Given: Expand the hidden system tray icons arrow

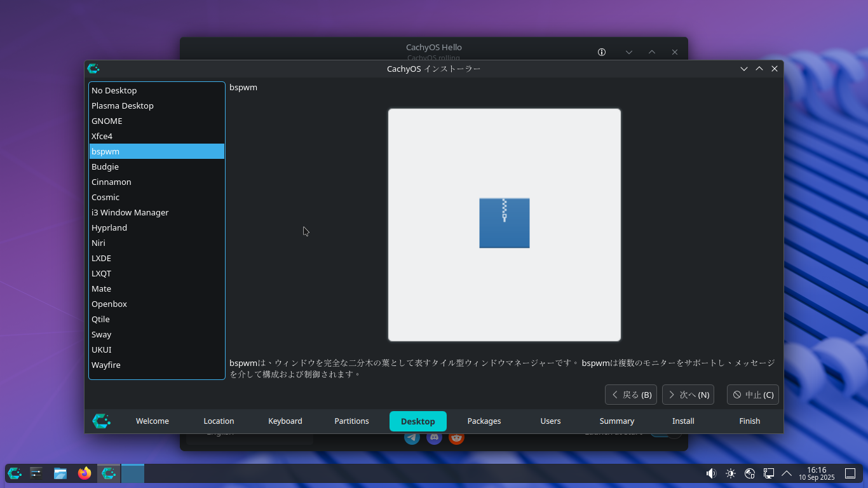Looking at the screenshot, I should 787,473.
